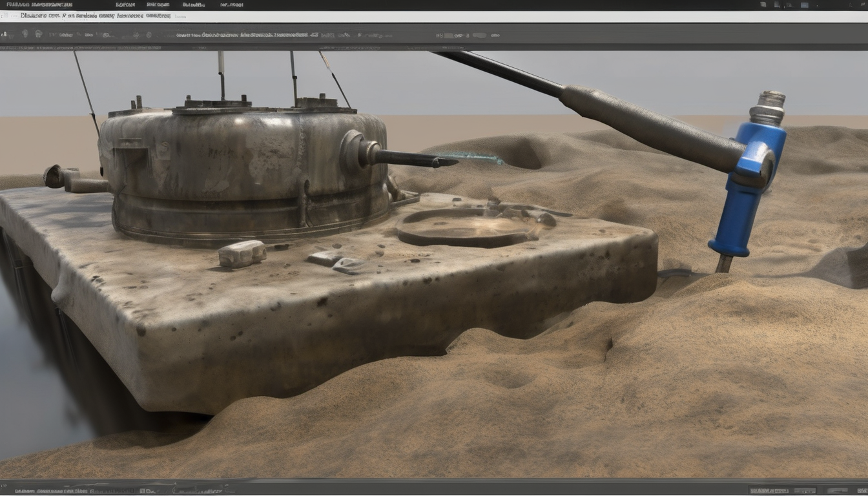Select the circular hatch on the concrete slab

[x=468, y=226]
